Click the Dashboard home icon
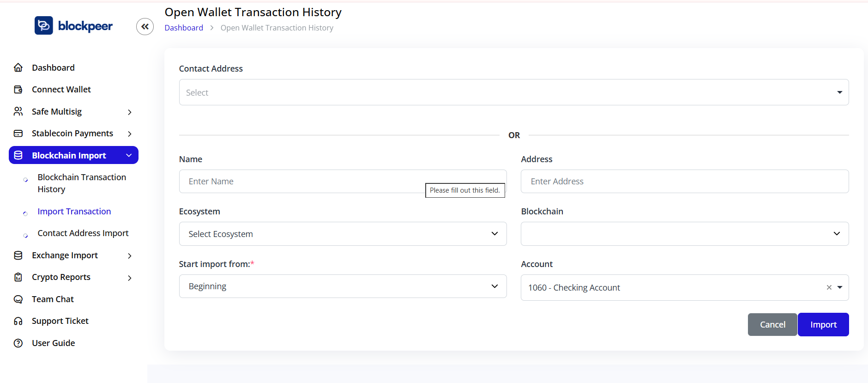 coord(18,68)
